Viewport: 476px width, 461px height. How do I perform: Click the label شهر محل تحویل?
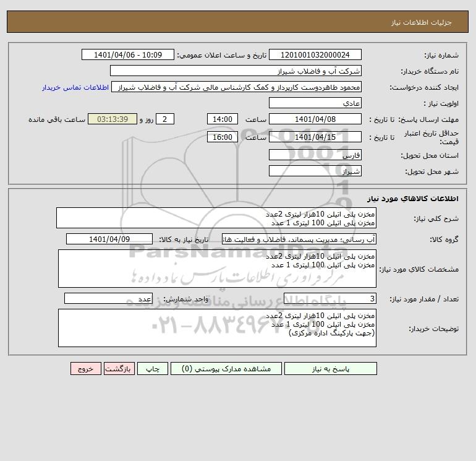click(432, 171)
